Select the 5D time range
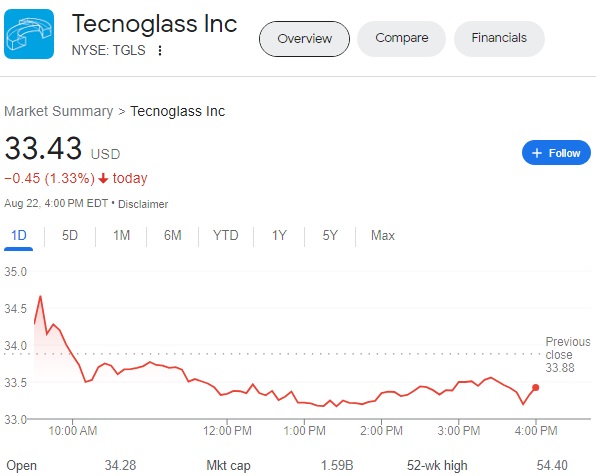 tap(70, 236)
